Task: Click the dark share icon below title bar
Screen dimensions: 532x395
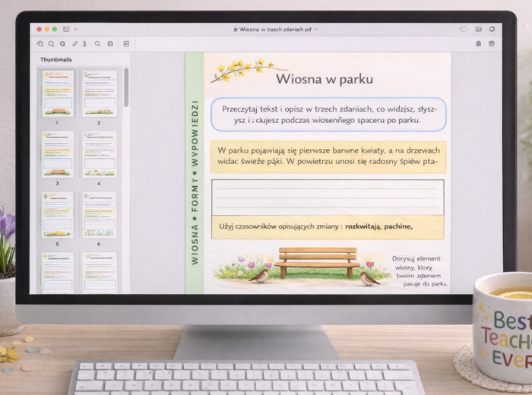Action: [478, 44]
